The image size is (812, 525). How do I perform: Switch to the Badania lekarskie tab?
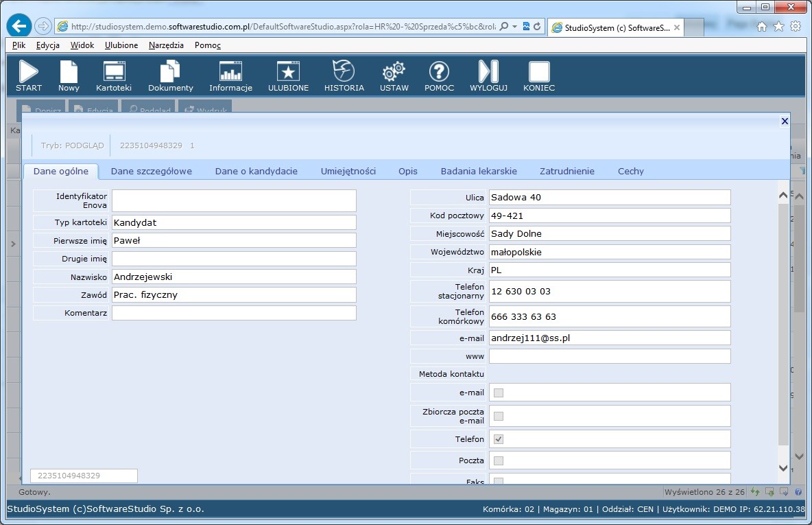click(x=479, y=171)
